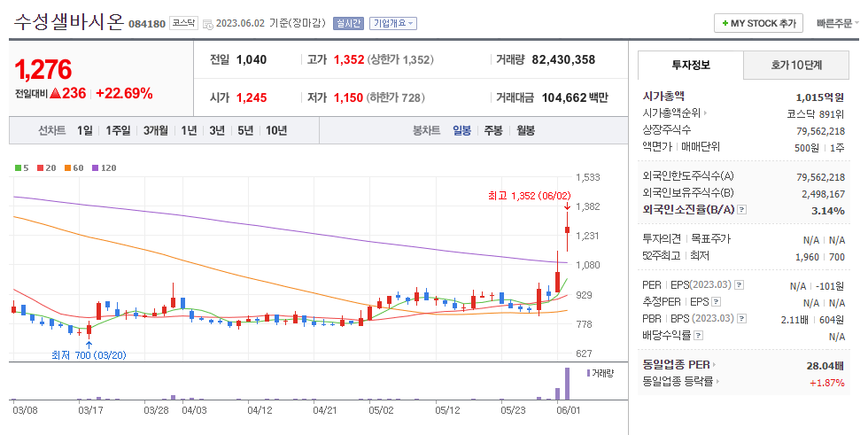Click the 고가 value 1,352
Viewport: 868px width, 435px height.
click(349, 59)
